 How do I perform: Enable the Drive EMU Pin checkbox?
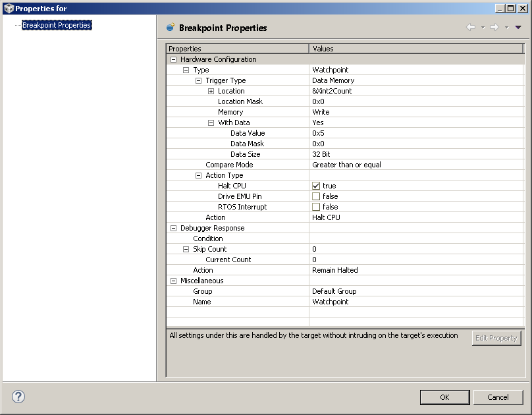coord(316,196)
